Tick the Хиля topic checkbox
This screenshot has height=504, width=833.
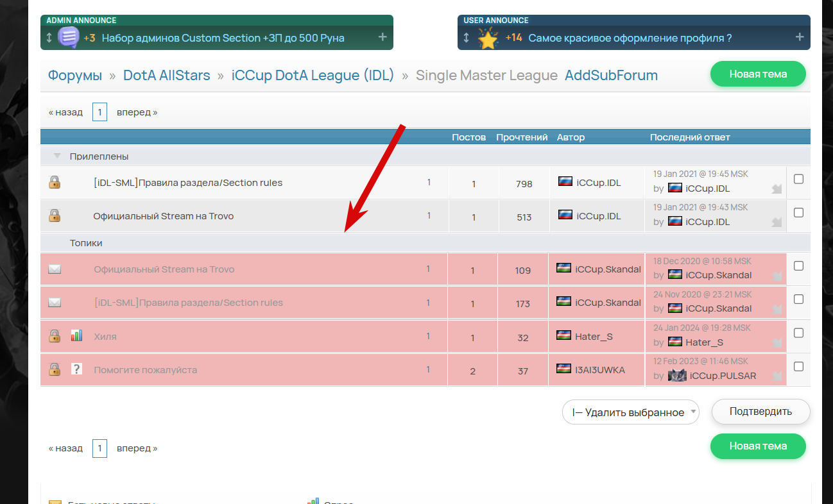click(798, 333)
